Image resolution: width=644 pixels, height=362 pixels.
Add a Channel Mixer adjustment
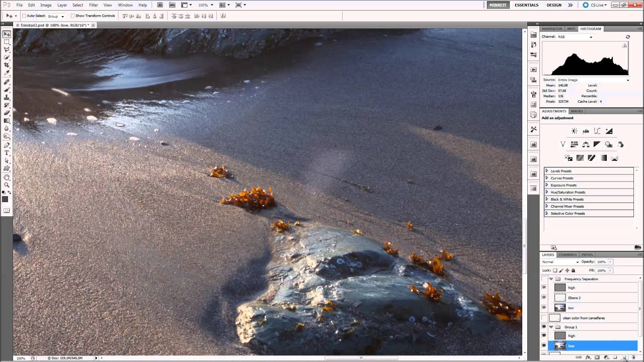(620, 144)
